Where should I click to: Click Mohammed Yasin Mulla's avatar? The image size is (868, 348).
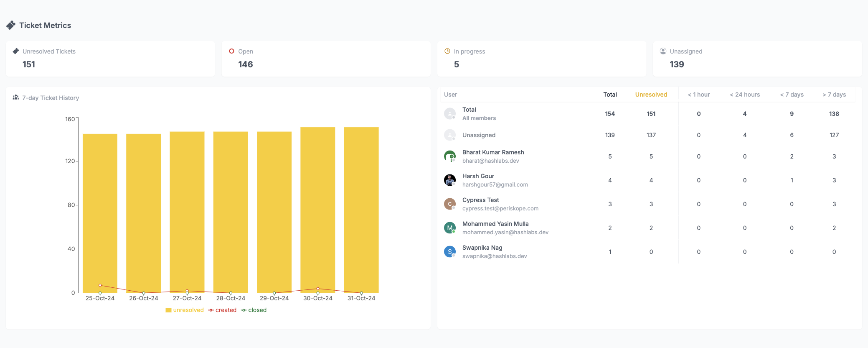point(450,228)
